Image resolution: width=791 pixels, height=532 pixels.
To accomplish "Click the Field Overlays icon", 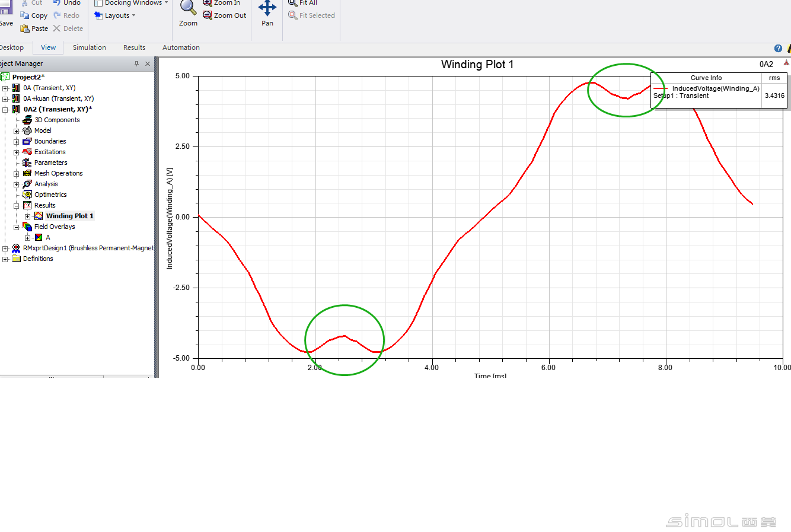I will (27, 227).
